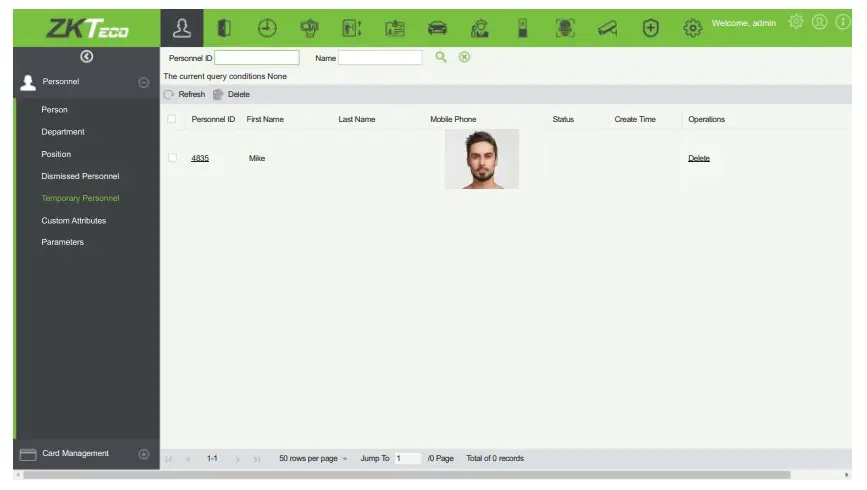
Task: Tick the checkbox for personnel 4835
Action: pyautogui.click(x=173, y=158)
